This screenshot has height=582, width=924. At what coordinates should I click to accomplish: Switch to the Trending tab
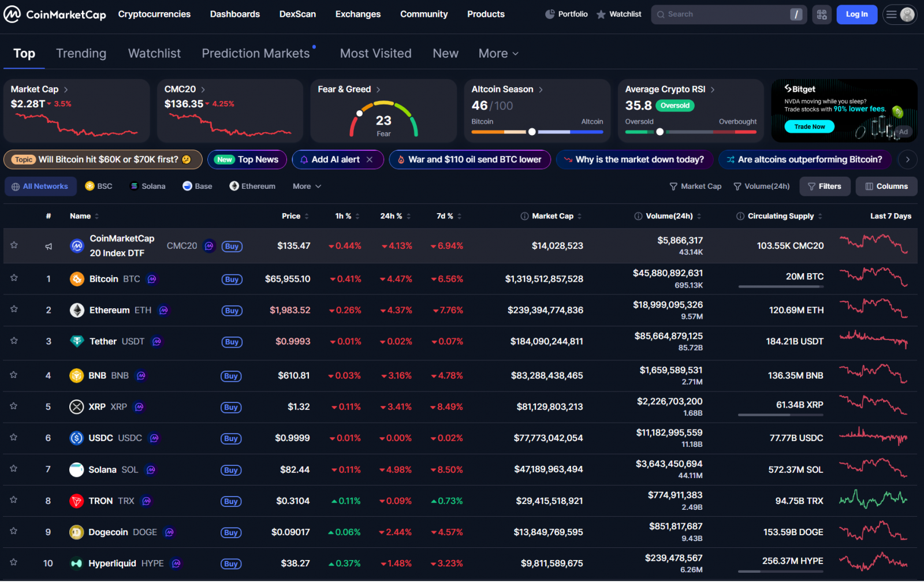81,54
